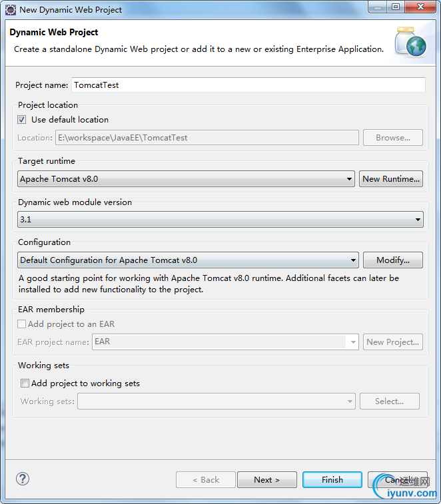Enable Add project to working sets
The width and height of the screenshot is (441, 504).
point(25,383)
